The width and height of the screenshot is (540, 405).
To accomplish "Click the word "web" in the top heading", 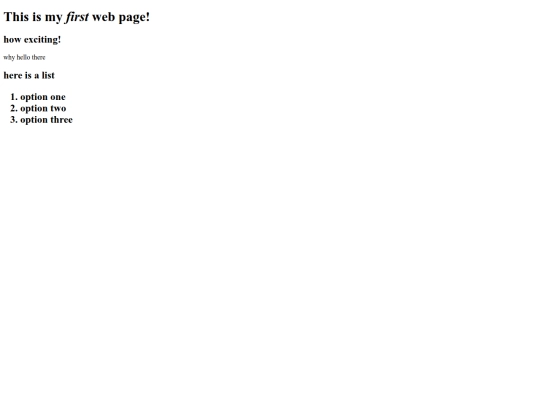I will pyautogui.click(x=103, y=17).
